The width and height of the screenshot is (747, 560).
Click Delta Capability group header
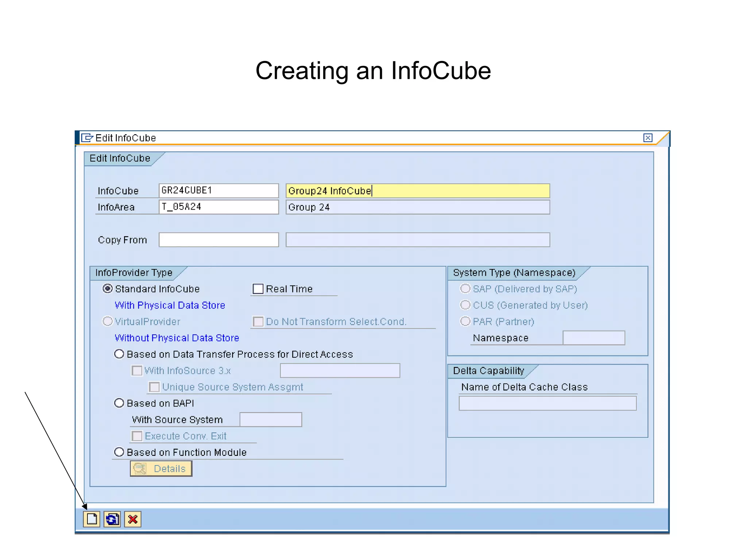coord(489,371)
